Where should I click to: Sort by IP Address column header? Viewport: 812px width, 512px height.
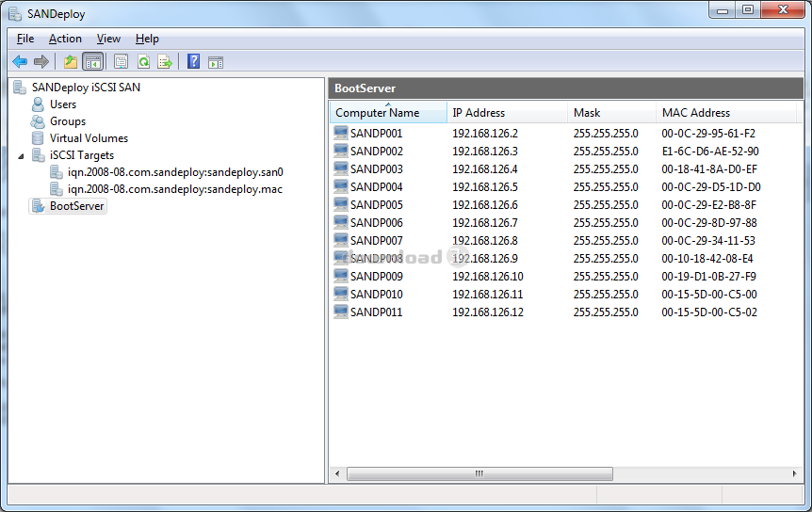click(x=507, y=112)
